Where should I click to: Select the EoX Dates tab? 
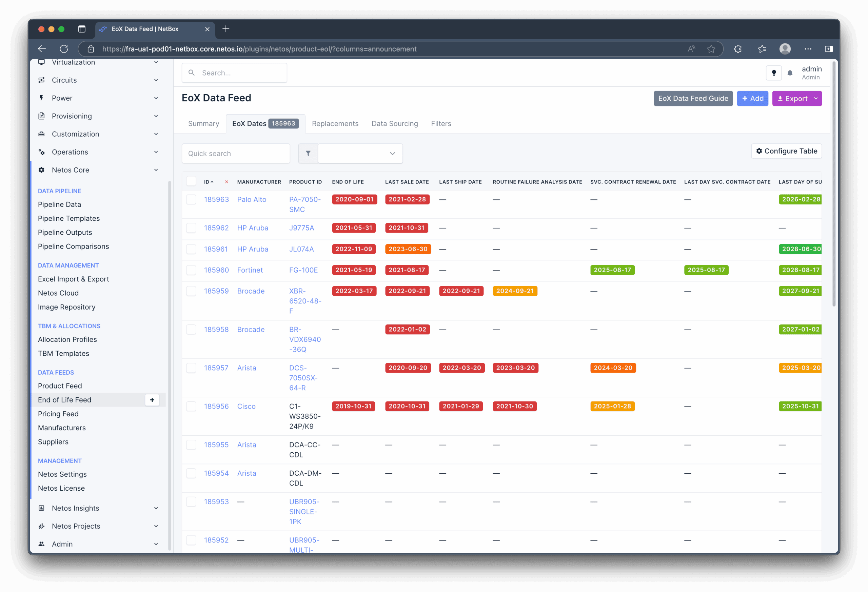[265, 124]
